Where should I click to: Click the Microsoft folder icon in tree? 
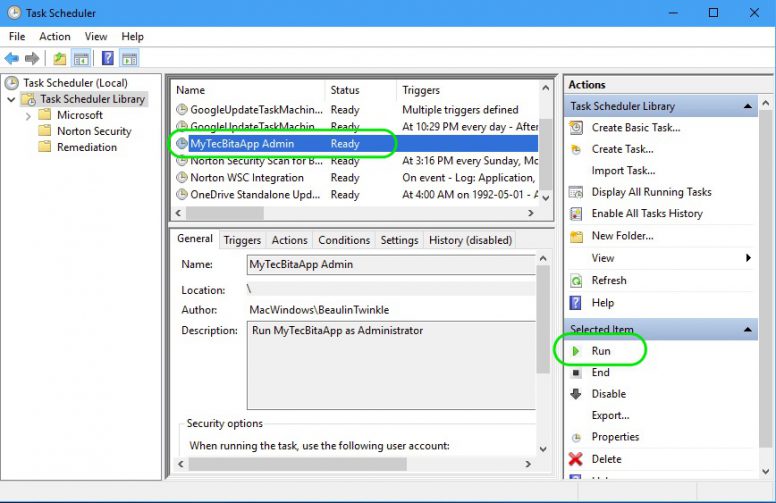coord(45,115)
